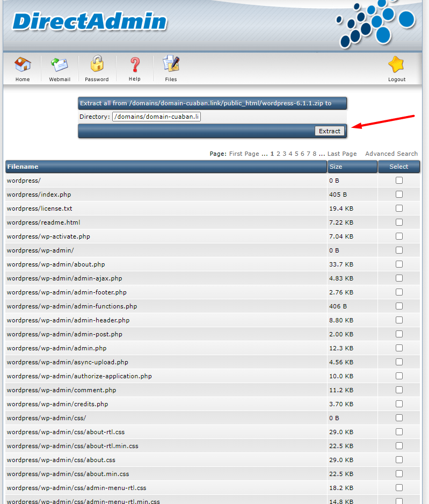Tick checkbox for css/about.css
Screen dimensions: 429x504
click(x=399, y=460)
